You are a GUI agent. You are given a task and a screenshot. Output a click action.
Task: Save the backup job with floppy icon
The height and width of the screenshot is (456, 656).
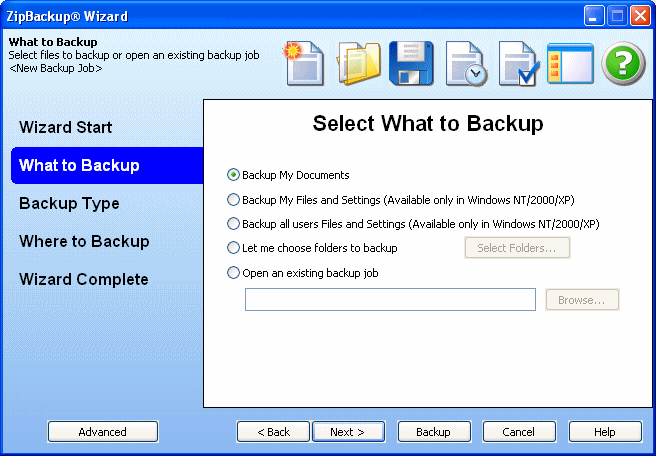[x=411, y=63]
